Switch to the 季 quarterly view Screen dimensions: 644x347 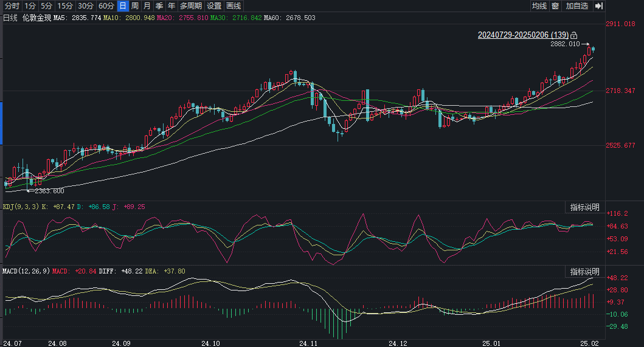point(159,6)
